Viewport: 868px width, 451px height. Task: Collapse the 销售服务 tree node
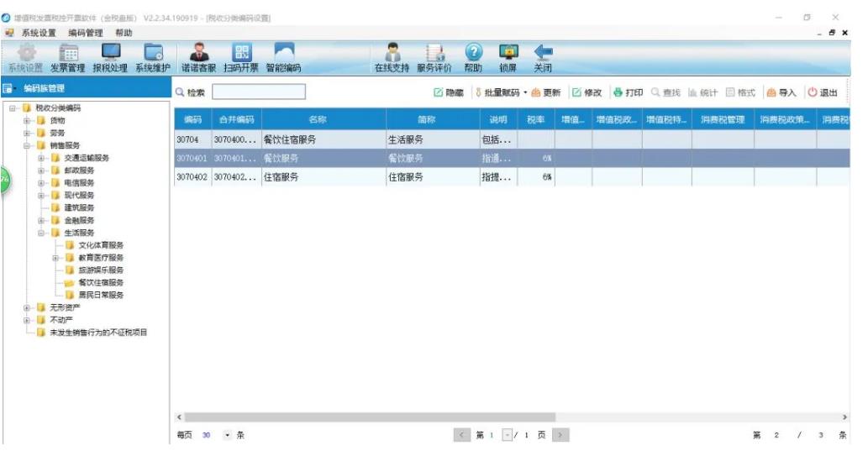pos(27,145)
